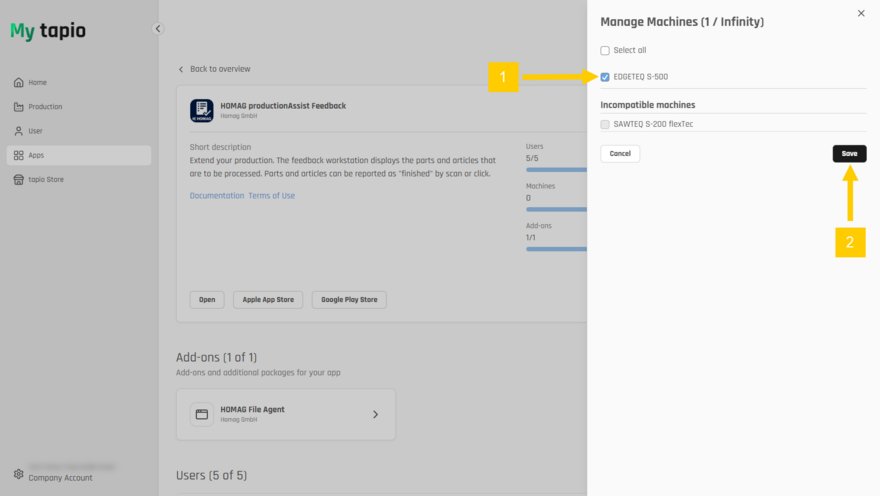This screenshot has width=880, height=496.
Task: Click the My tapio logo
Action: coord(48,30)
